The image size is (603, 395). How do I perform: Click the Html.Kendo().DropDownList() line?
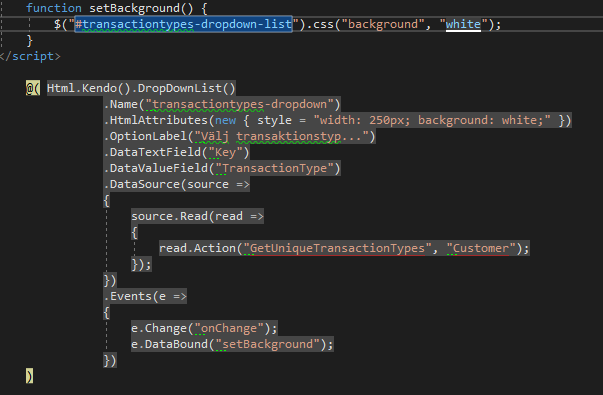click(x=141, y=88)
